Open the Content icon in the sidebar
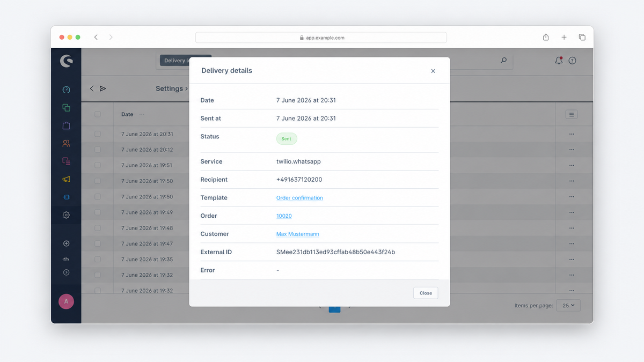 point(66,161)
